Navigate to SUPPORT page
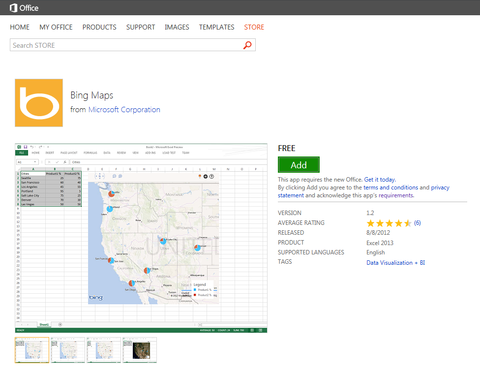Viewport: 480px width, 373px height. (x=140, y=27)
